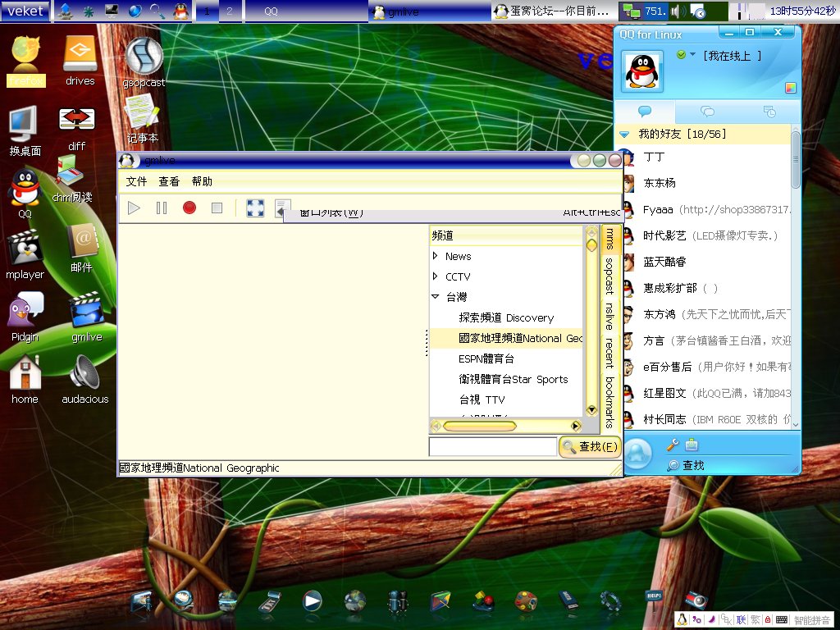Open the chm阅读 desktop icon

(72, 178)
